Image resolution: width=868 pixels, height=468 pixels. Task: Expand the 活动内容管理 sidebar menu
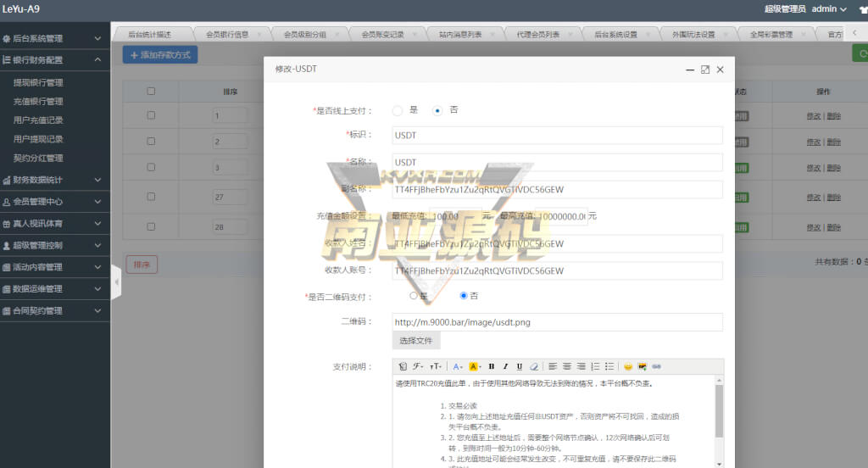pos(55,267)
